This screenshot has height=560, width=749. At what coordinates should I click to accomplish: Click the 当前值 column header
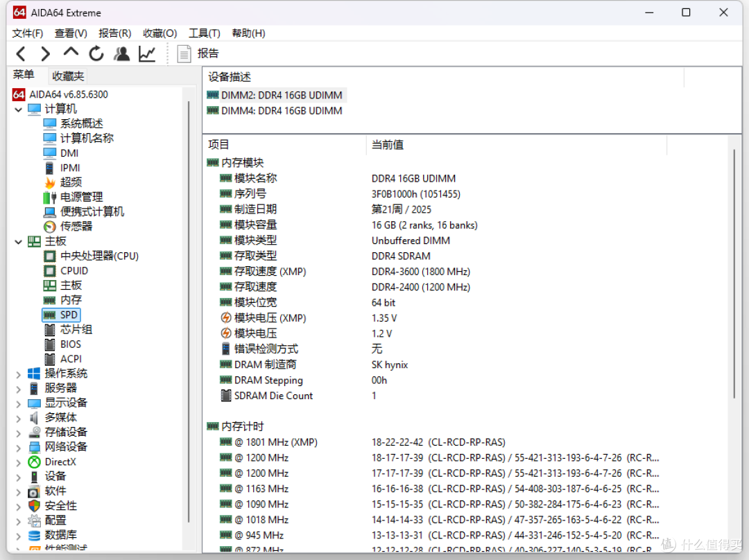click(388, 145)
